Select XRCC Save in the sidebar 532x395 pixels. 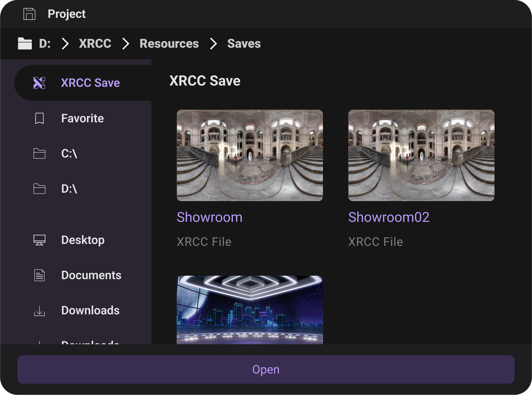[90, 83]
